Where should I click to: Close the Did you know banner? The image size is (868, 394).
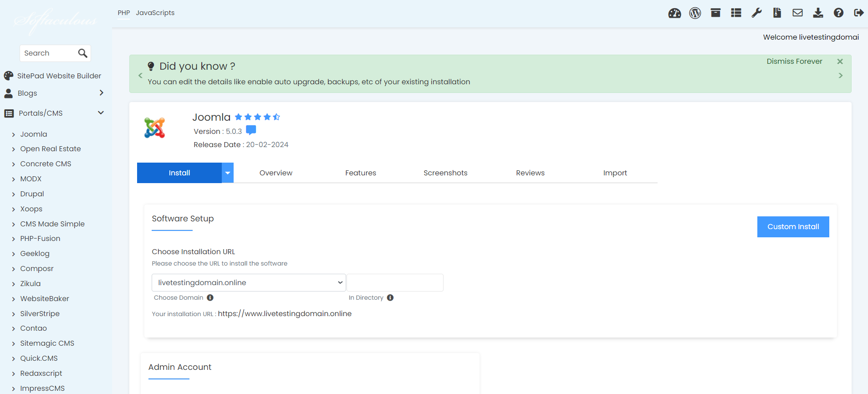[x=840, y=61]
